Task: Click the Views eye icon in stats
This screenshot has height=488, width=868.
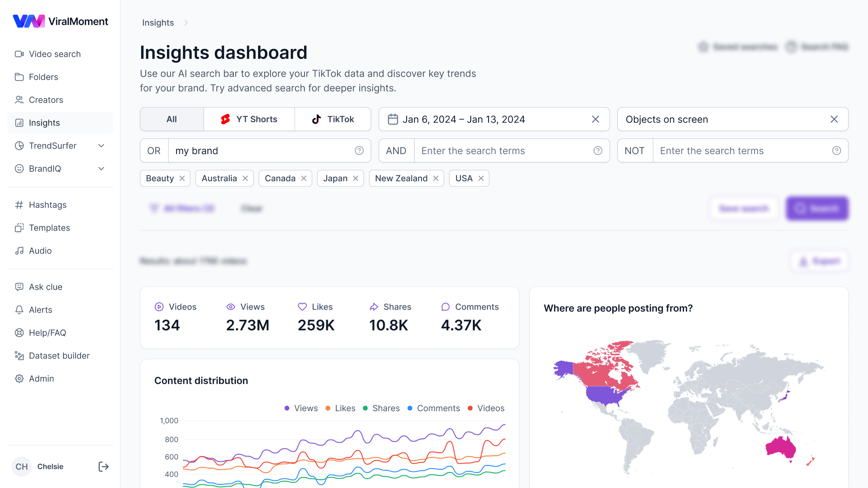Action: pos(231,307)
